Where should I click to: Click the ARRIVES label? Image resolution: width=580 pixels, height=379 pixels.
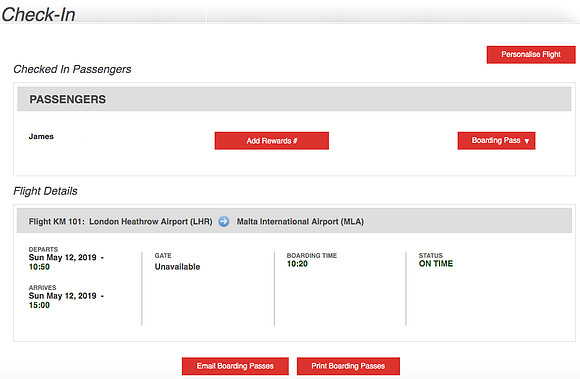[43, 287]
